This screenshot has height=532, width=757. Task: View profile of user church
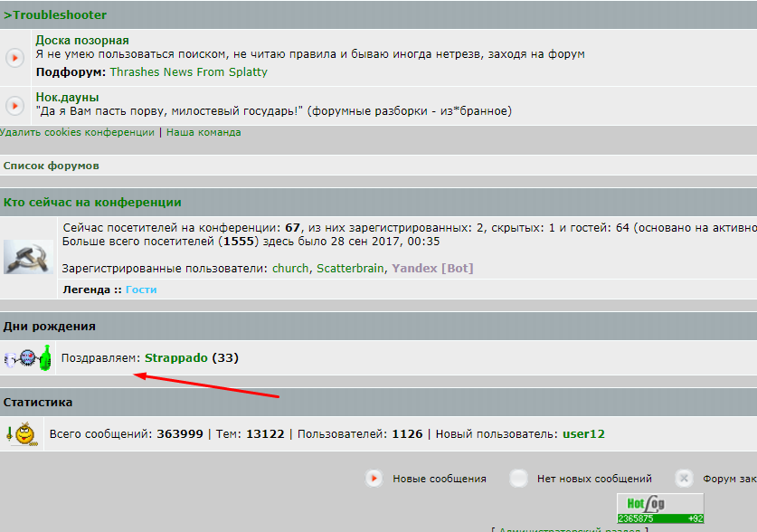(x=290, y=269)
